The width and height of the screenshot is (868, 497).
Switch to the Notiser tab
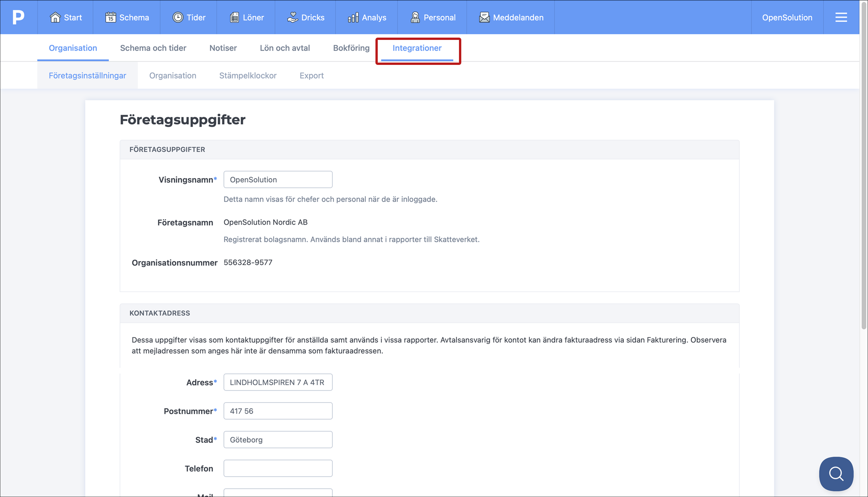coord(223,48)
